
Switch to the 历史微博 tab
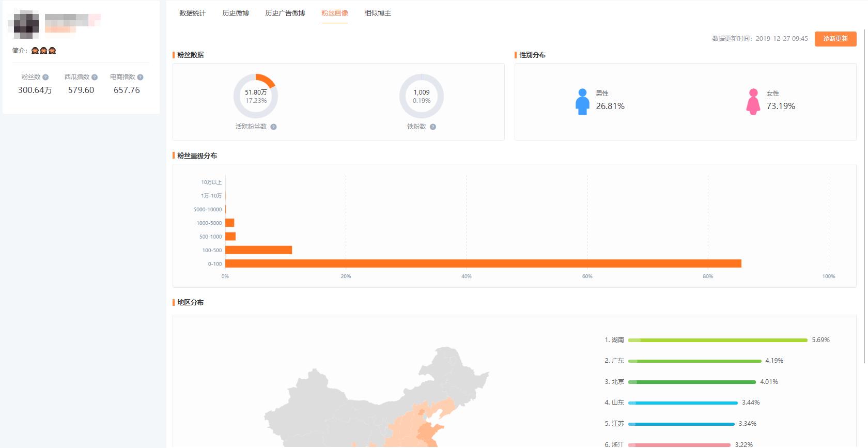(236, 13)
